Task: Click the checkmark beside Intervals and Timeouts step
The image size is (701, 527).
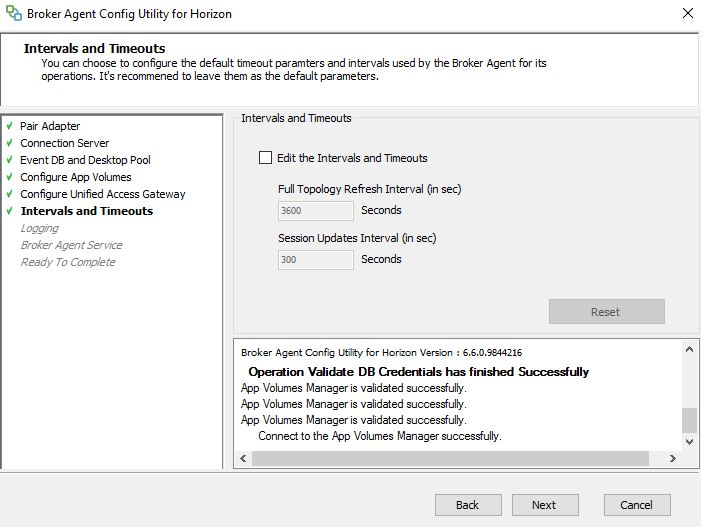Action: pyautogui.click(x=9, y=211)
